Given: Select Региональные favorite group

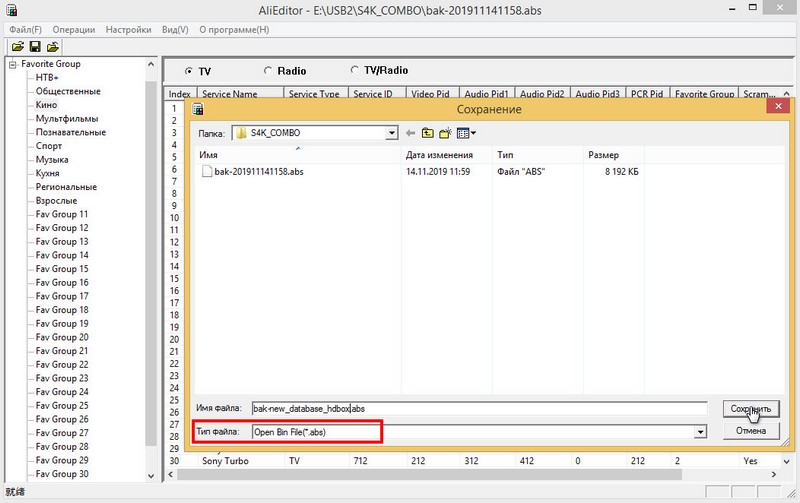Looking at the screenshot, I should click(x=66, y=187).
